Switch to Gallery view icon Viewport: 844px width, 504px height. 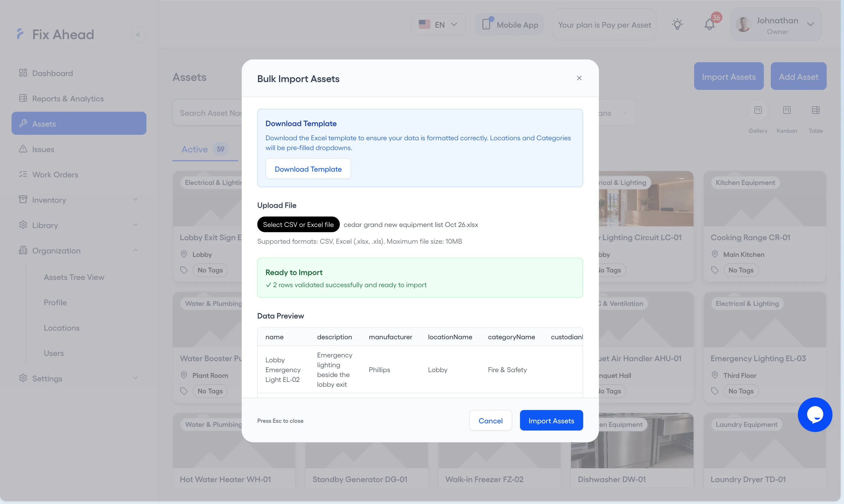pos(758,110)
